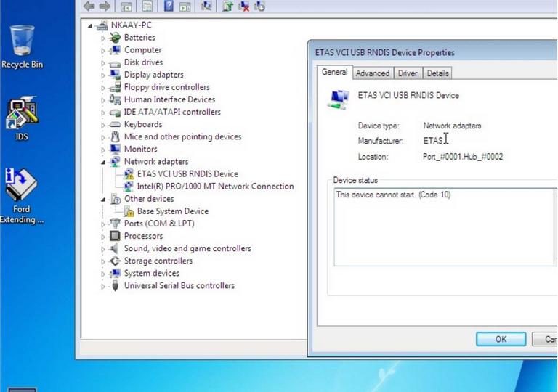Click the Uninstall device toolbar icon

pos(243,7)
